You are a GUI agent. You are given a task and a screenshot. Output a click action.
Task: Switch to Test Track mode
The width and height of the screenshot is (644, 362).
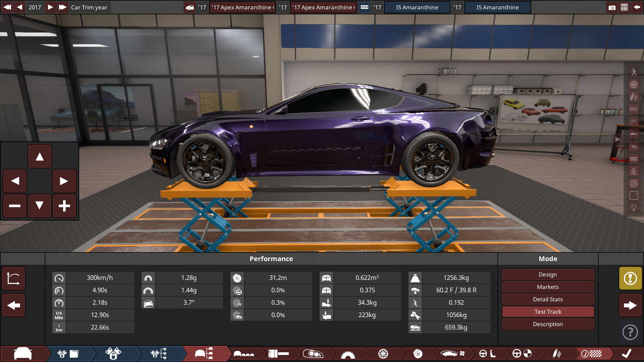point(548,312)
